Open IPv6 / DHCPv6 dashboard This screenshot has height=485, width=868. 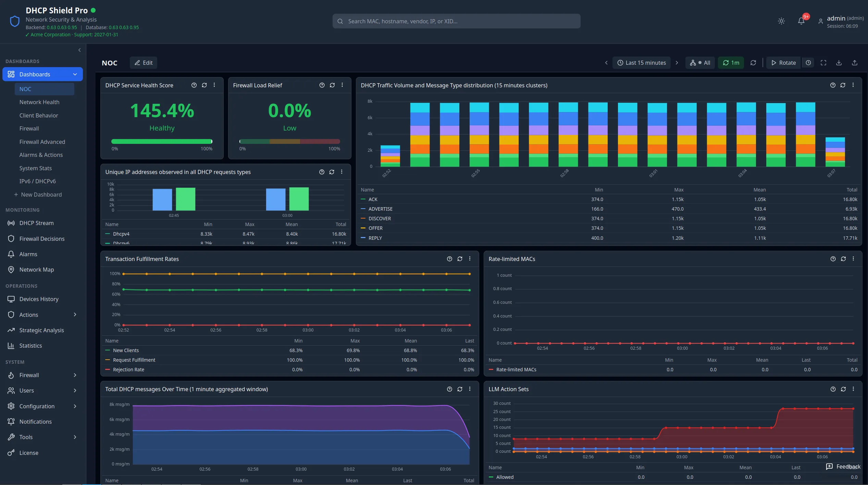point(38,181)
